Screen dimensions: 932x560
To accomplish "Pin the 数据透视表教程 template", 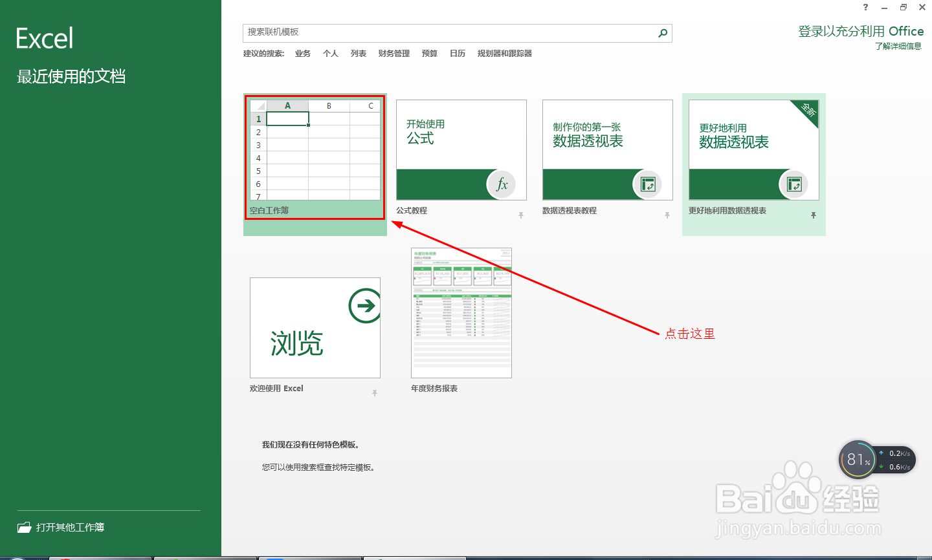I will 667,215.
